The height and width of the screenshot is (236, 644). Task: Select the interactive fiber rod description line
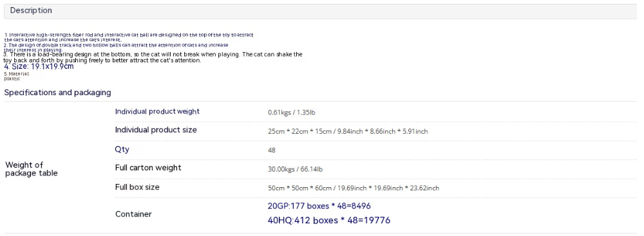[x=131, y=37]
